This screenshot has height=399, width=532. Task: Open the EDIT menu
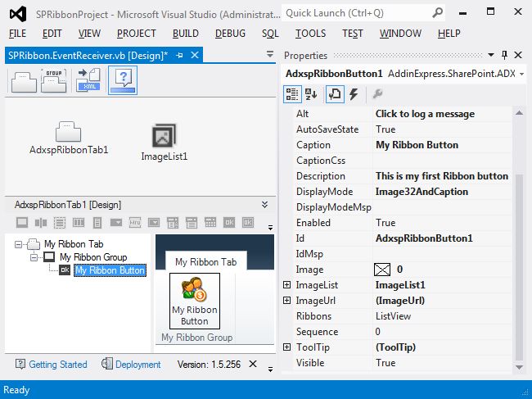click(x=52, y=34)
